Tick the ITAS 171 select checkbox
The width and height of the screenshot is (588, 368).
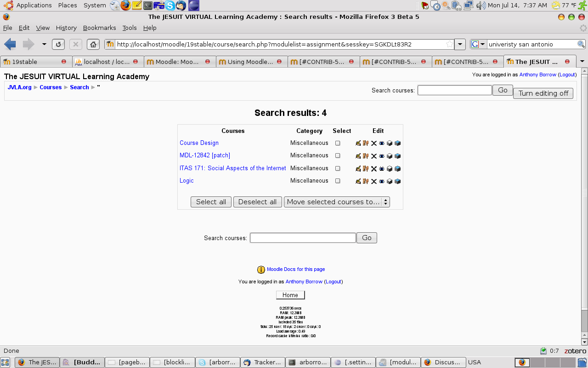click(x=338, y=168)
